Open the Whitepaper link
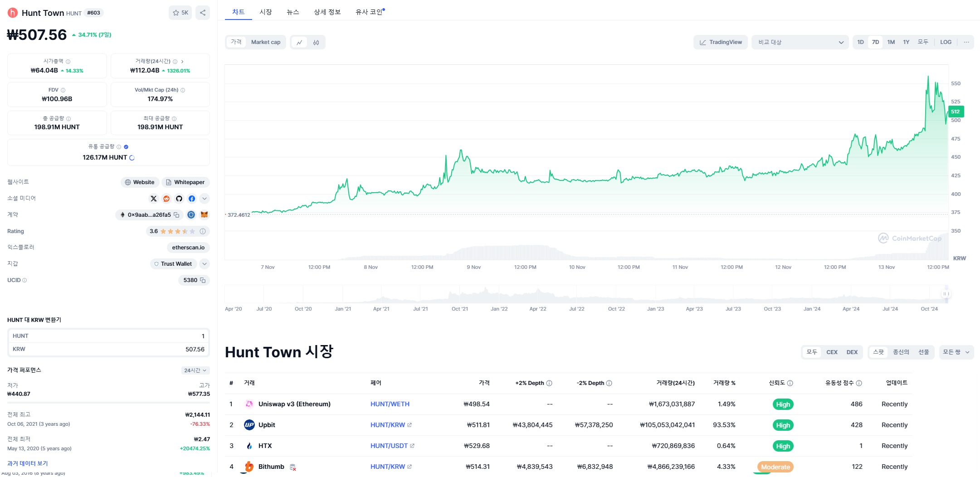Screen dimensions: 980x477 (185, 182)
